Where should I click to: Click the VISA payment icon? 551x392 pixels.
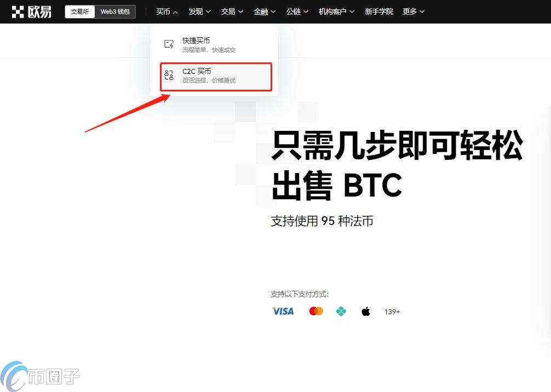pyautogui.click(x=283, y=311)
